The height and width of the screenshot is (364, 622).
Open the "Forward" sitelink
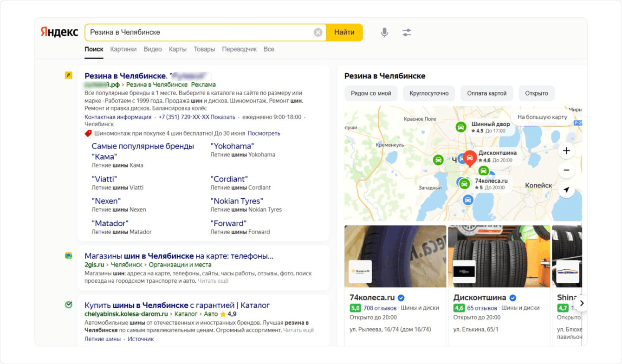[228, 223]
